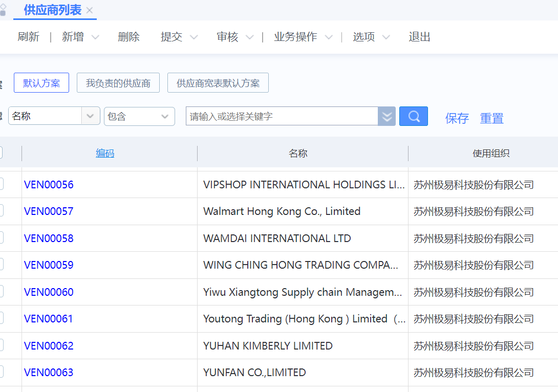Viewport: 558px width, 392px height.
Task: Toggle the select-all checkbox in header
Action: pyautogui.click(x=1, y=153)
